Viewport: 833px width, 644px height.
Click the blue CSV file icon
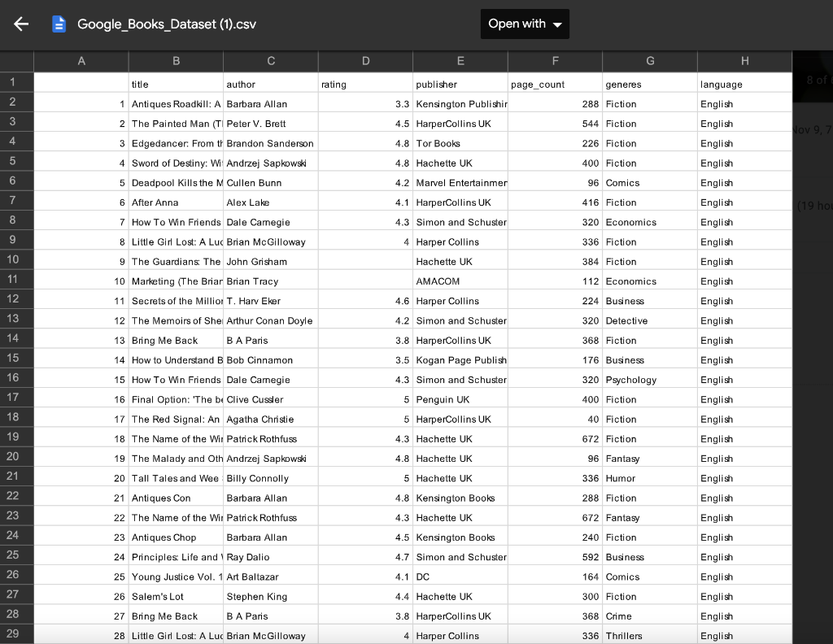(58, 24)
